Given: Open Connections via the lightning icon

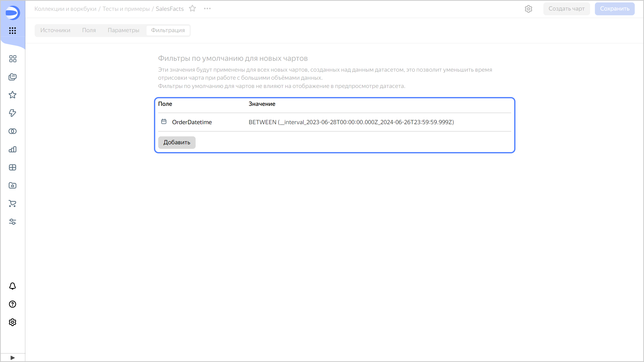Looking at the screenshot, I should (12, 113).
